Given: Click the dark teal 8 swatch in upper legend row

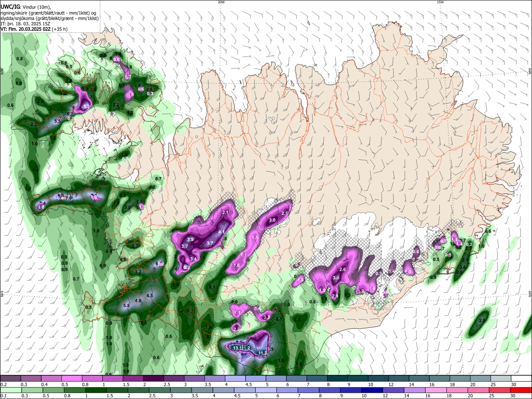Looking at the screenshot, I should click(x=337, y=379).
